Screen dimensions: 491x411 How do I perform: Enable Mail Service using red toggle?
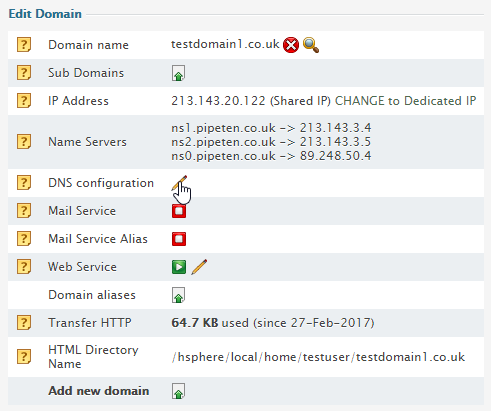tap(179, 211)
